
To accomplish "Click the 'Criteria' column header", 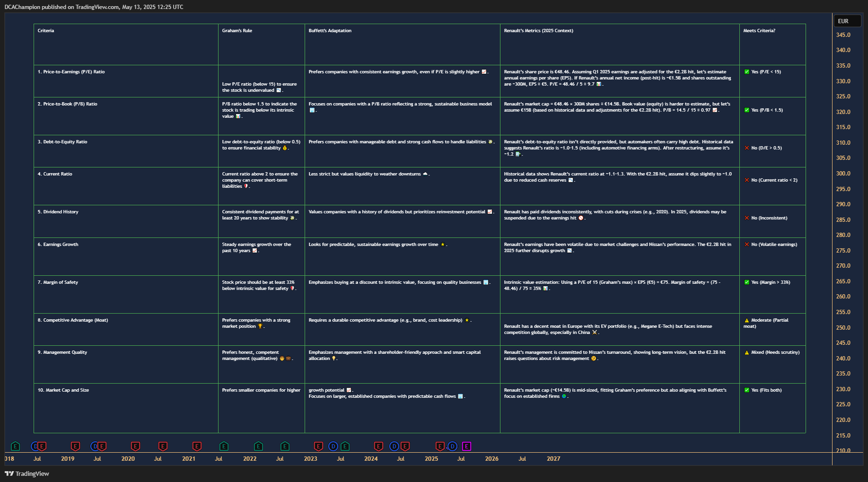I will tap(46, 31).
